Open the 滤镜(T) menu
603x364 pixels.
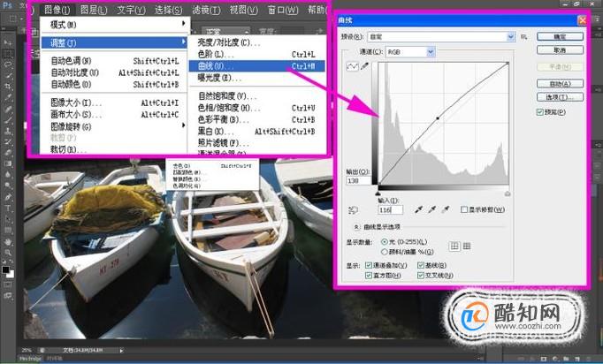coord(206,10)
